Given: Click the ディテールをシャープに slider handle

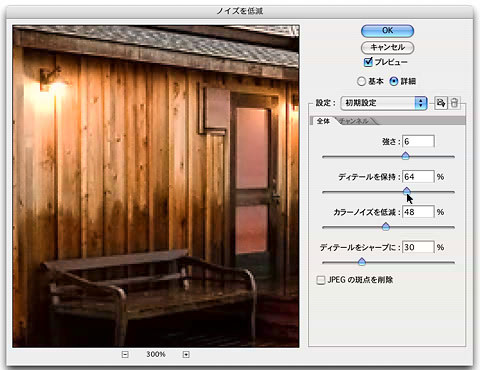Looking at the screenshot, I should [362, 262].
